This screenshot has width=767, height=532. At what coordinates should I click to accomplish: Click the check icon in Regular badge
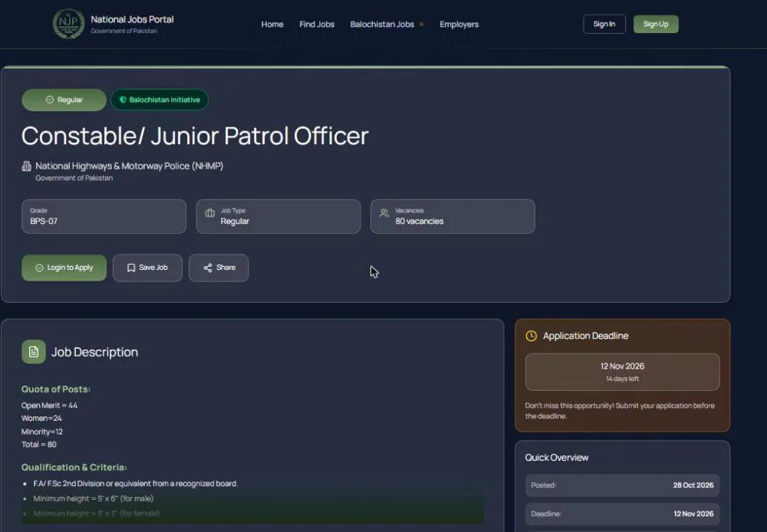tap(49, 100)
